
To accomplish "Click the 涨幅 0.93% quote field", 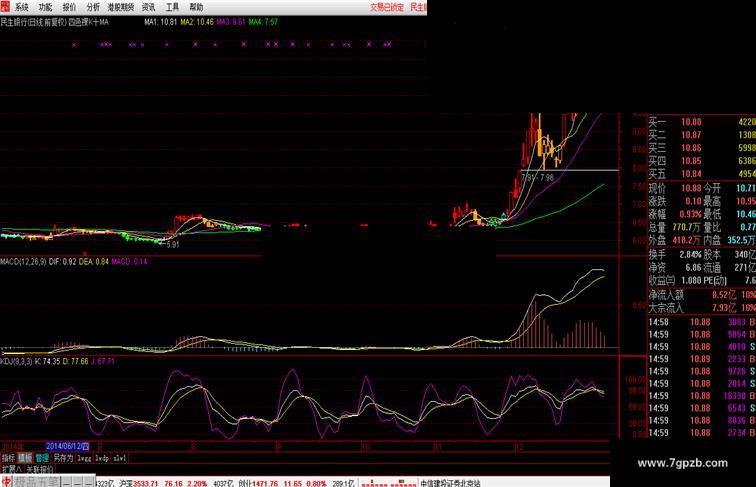I will [x=675, y=214].
